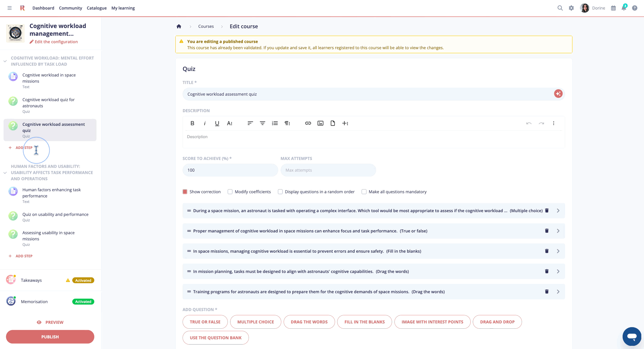Screen dimensions: 644x349
Task: Click the AI generate title icon
Action: click(x=558, y=94)
